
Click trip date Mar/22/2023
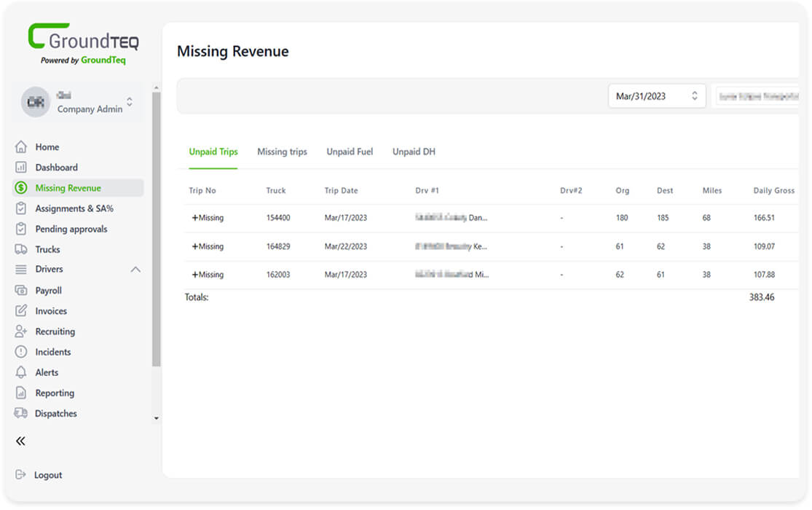(x=346, y=247)
